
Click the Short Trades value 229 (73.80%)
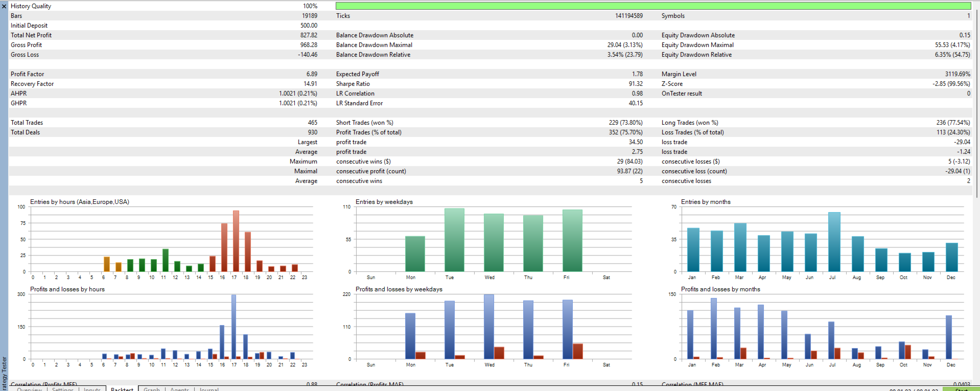(x=625, y=123)
